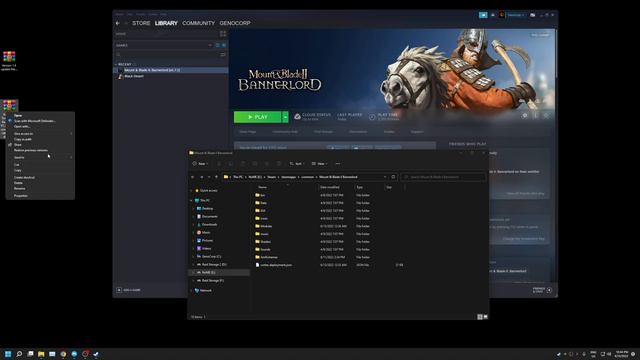The height and width of the screenshot is (360, 640).
Task: Open the Steam account name dropdown
Action: coord(516,15)
